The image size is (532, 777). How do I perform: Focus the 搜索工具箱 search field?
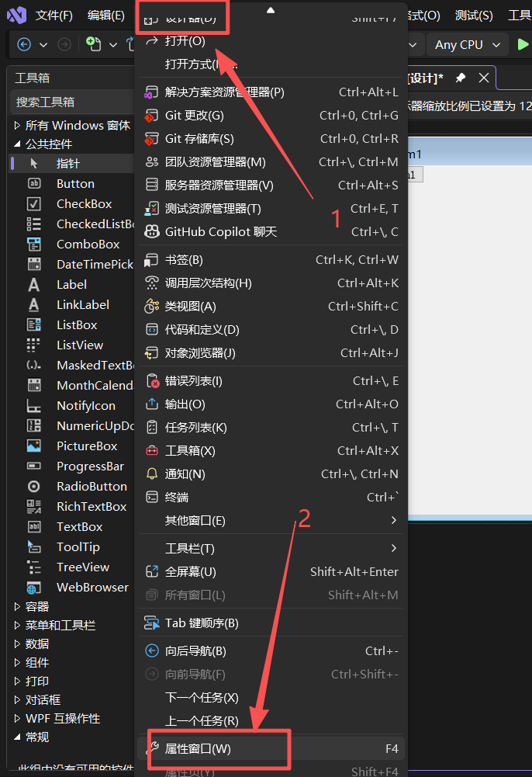point(72,102)
